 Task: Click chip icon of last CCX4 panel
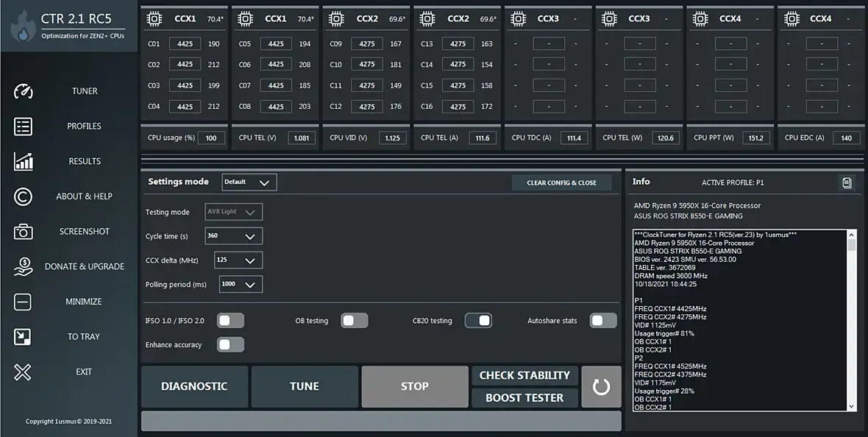791,19
